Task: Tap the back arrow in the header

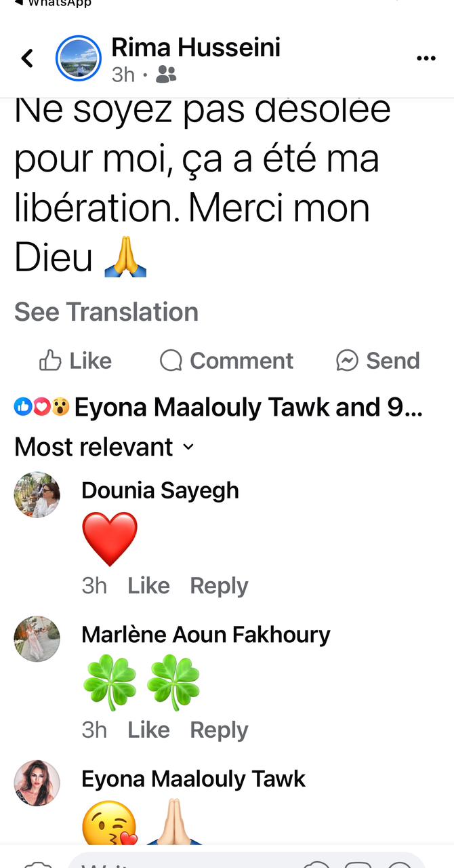Action: pyautogui.click(x=27, y=58)
